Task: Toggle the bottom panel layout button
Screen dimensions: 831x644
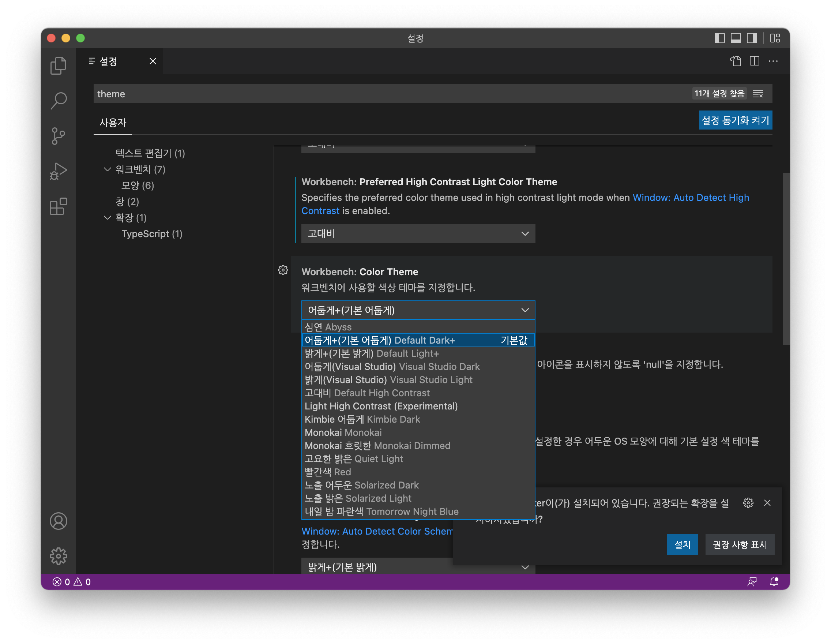Action: [736, 38]
